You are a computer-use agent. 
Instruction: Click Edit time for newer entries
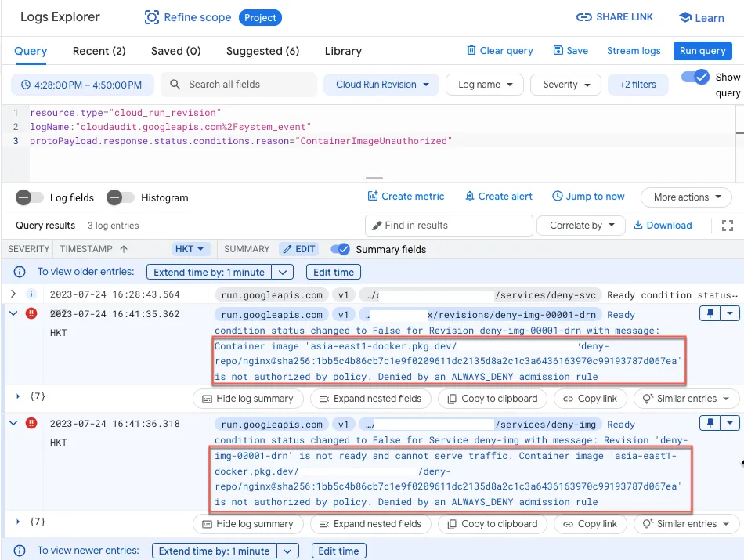point(339,551)
